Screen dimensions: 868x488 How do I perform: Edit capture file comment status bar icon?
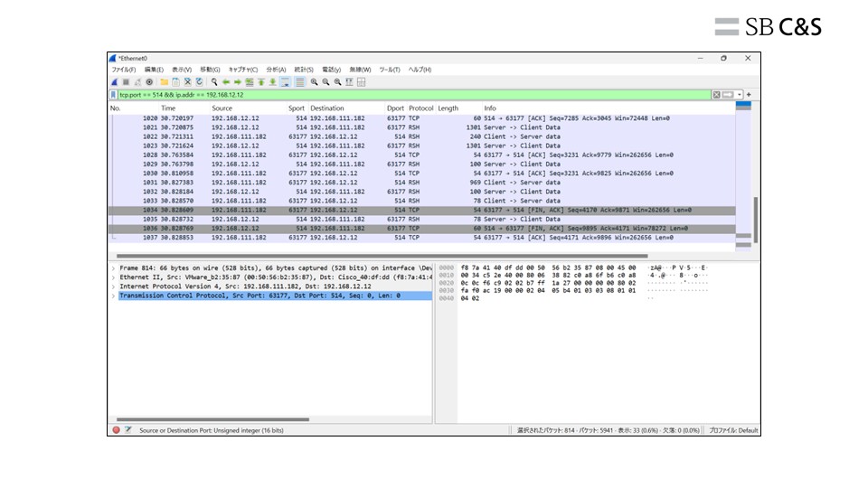tap(127, 430)
